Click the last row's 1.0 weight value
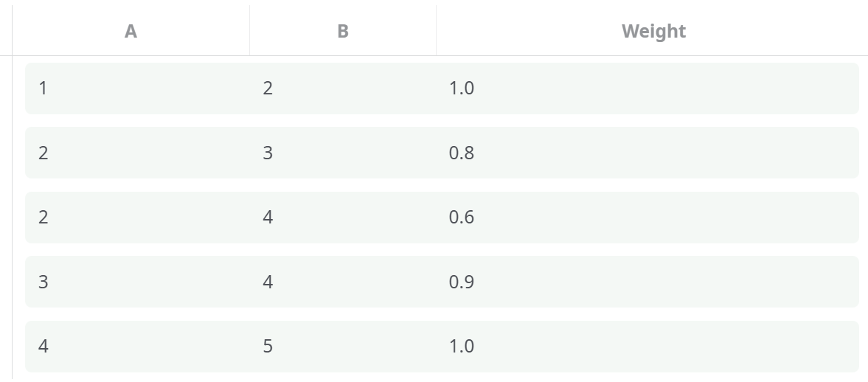Viewport: 868px width, 382px height. pyautogui.click(x=461, y=346)
